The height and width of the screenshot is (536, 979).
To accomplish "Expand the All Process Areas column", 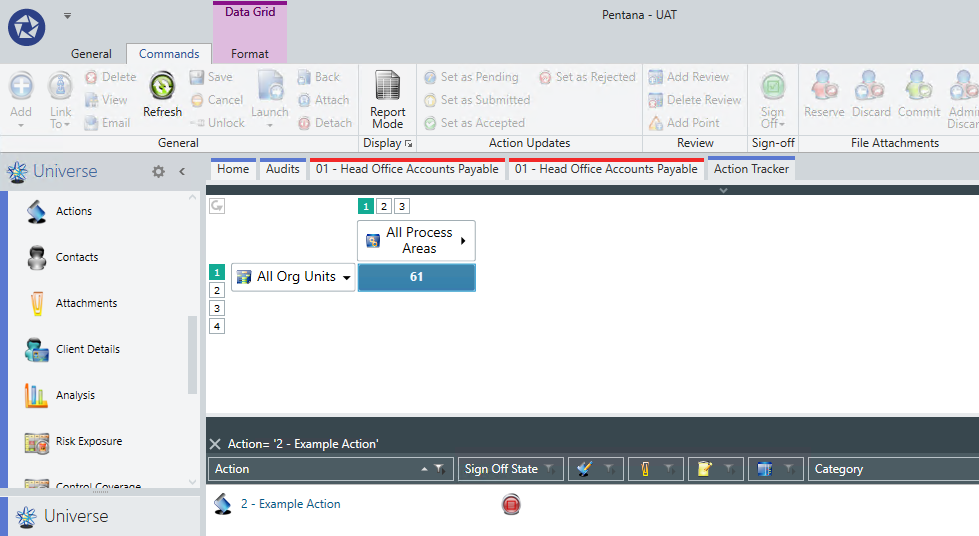I will (x=463, y=241).
